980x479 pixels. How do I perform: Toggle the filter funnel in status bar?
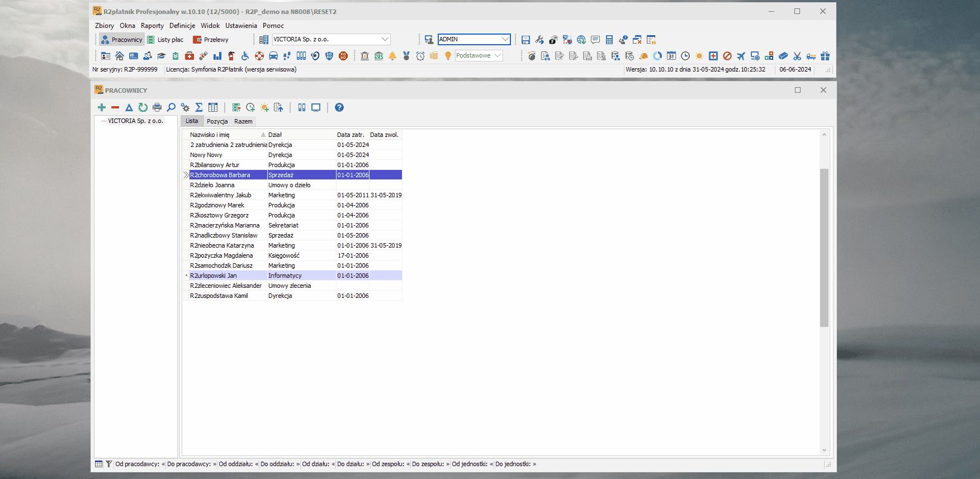click(109, 464)
